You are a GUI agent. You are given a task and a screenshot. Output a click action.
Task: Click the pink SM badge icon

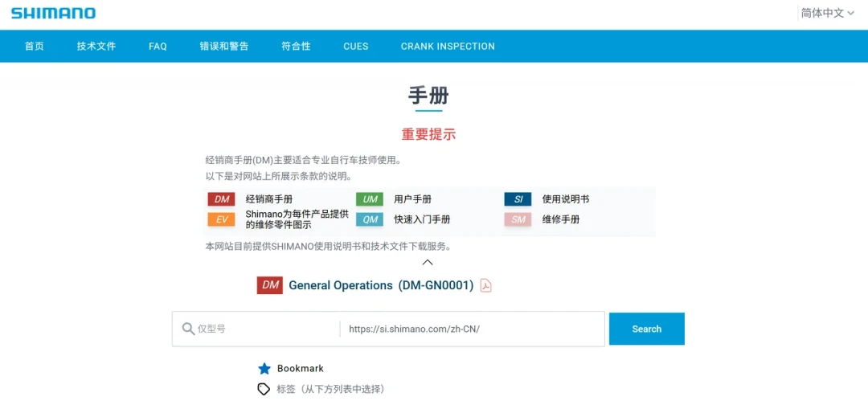(x=518, y=219)
